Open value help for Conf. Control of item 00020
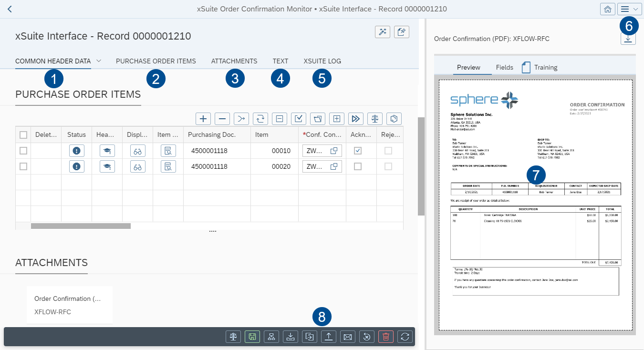This screenshot has height=350, width=644. coord(334,166)
